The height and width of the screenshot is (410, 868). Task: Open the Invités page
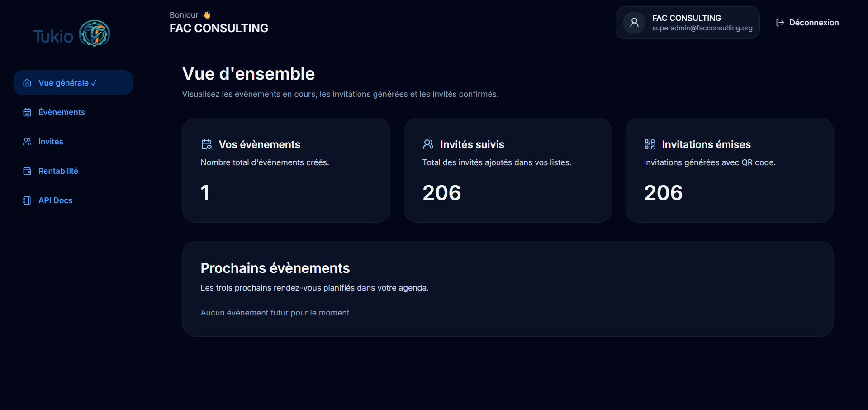pos(51,142)
